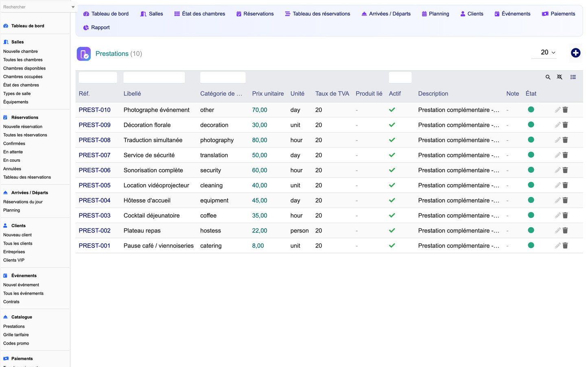This screenshot has height=367, width=588.
Task: Click the Catalogue sidebar icon
Action: tap(5, 317)
